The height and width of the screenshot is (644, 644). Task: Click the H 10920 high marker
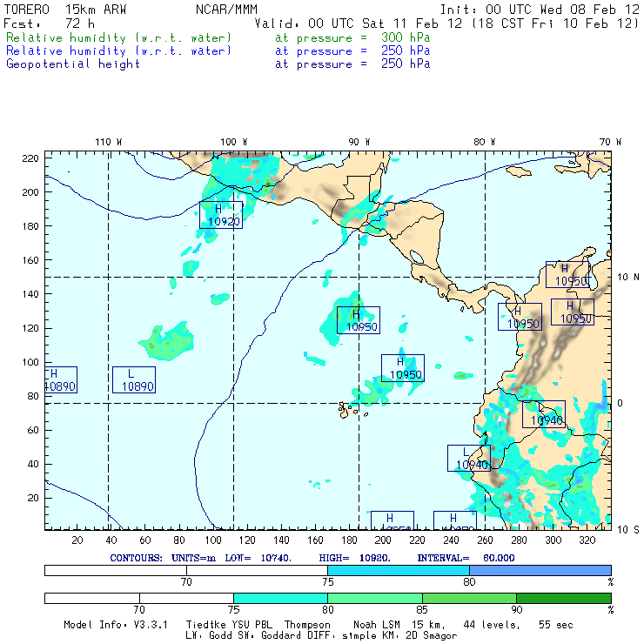[x=221, y=215]
